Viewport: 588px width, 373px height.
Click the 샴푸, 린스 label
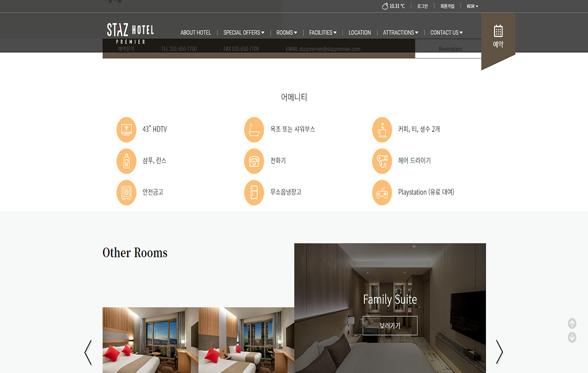point(154,161)
